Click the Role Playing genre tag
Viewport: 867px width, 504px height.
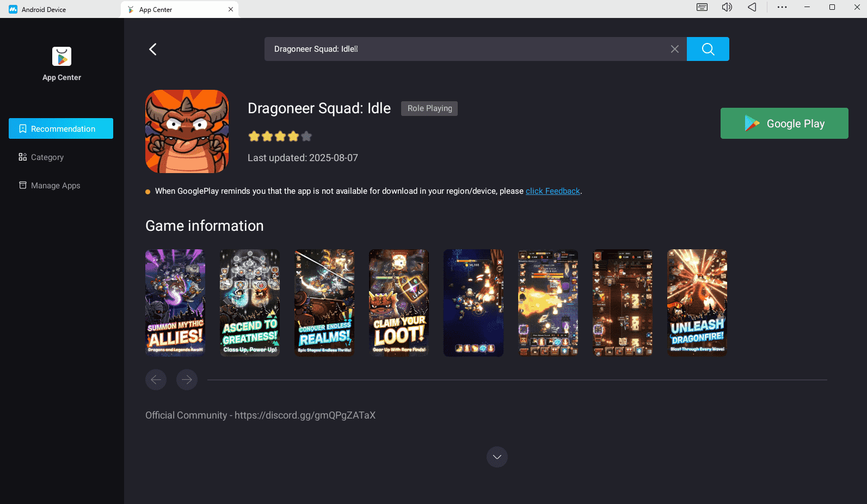[429, 108]
